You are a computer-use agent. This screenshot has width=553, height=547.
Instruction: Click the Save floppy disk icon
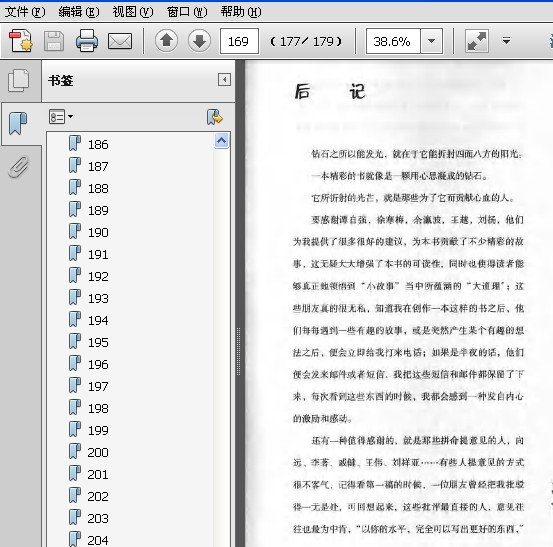[54, 41]
